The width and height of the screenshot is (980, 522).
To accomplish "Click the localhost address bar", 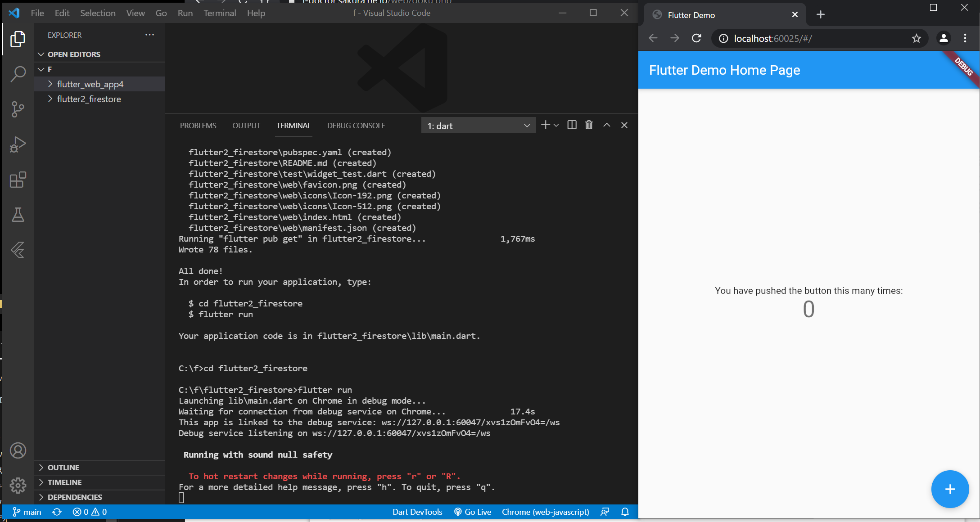I will pos(810,39).
